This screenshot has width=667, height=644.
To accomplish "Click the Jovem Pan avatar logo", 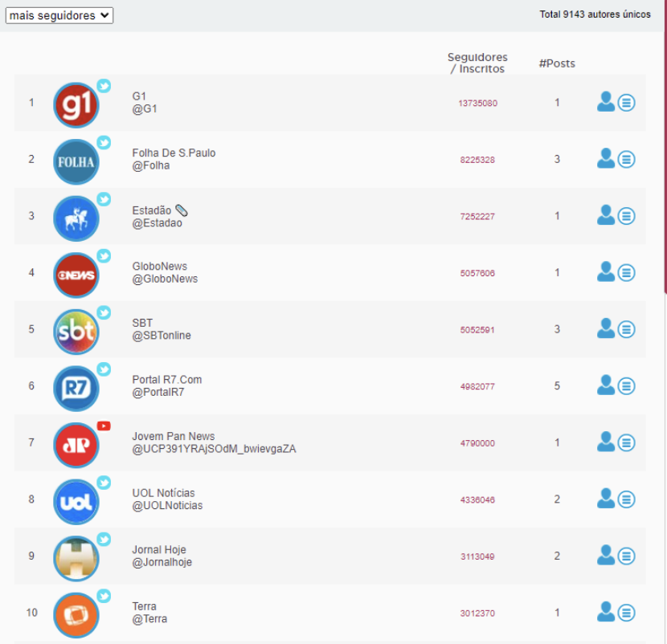I will [76, 445].
